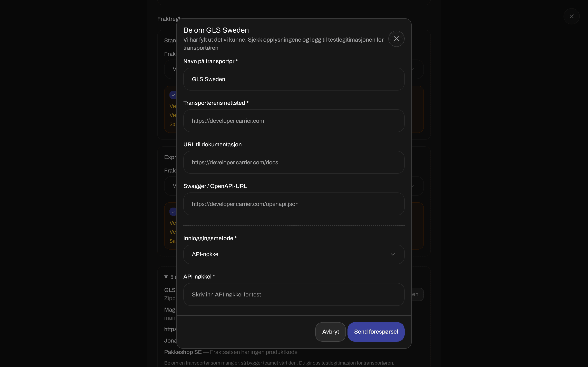This screenshot has width=588, height=367.
Task: Close the background panel with top-right X
Action: (571, 16)
